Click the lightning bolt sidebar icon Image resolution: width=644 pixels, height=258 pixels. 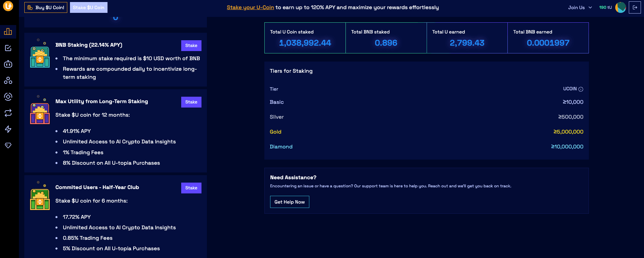(8, 129)
